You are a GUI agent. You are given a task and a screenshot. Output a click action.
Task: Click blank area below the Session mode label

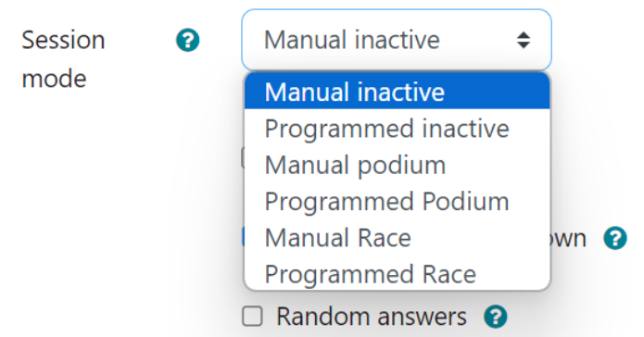click(x=82, y=185)
